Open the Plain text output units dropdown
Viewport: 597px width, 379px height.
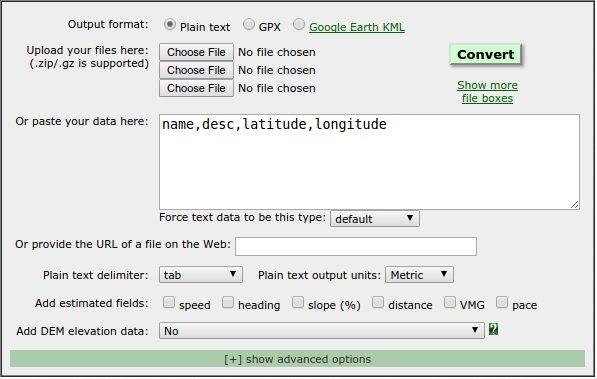click(x=419, y=275)
